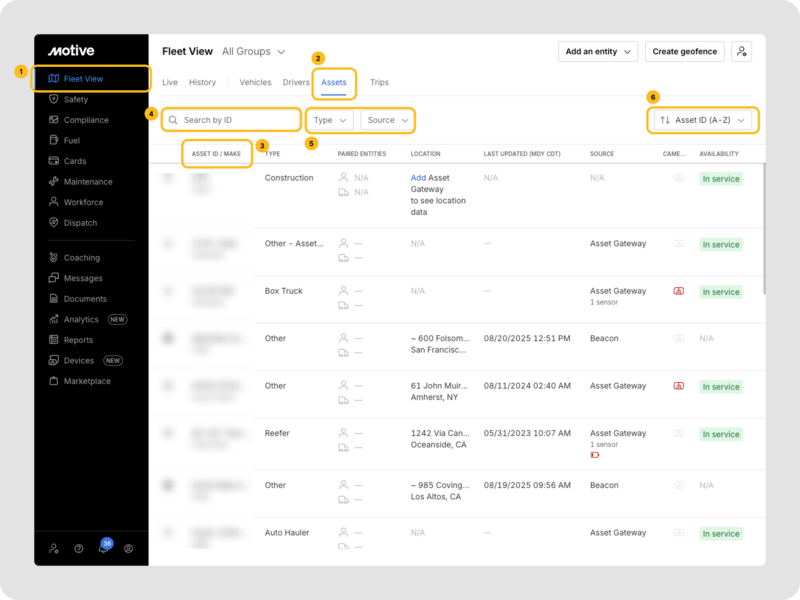Switch to the Live tab
Image resolution: width=800 pixels, height=600 pixels.
(170, 82)
